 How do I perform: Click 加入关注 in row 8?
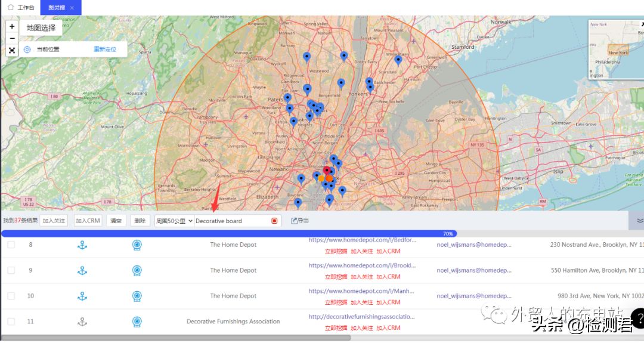(362, 251)
